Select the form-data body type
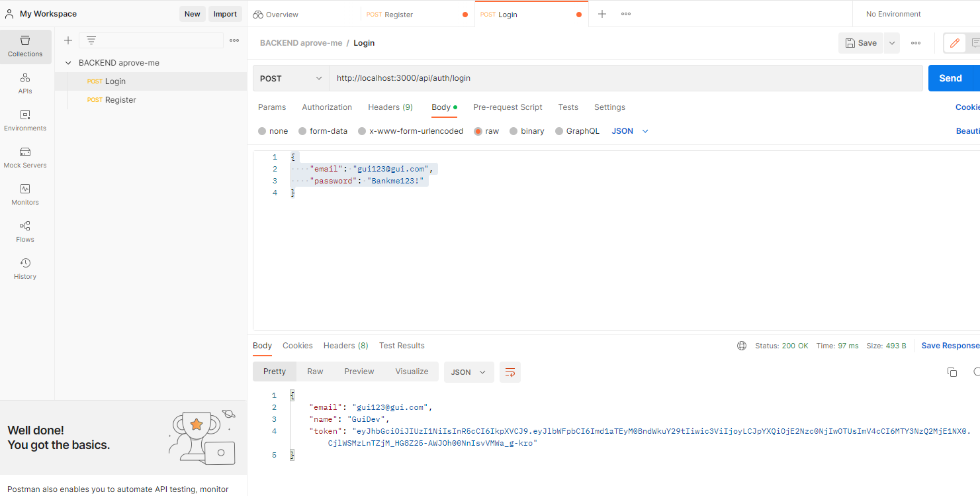 click(x=323, y=130)
